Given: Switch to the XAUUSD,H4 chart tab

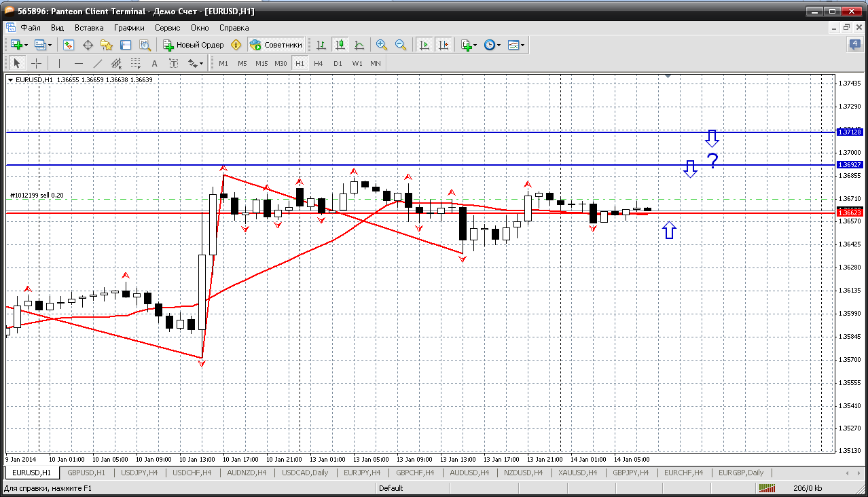Looking at the screenshot, I should 578,473.
